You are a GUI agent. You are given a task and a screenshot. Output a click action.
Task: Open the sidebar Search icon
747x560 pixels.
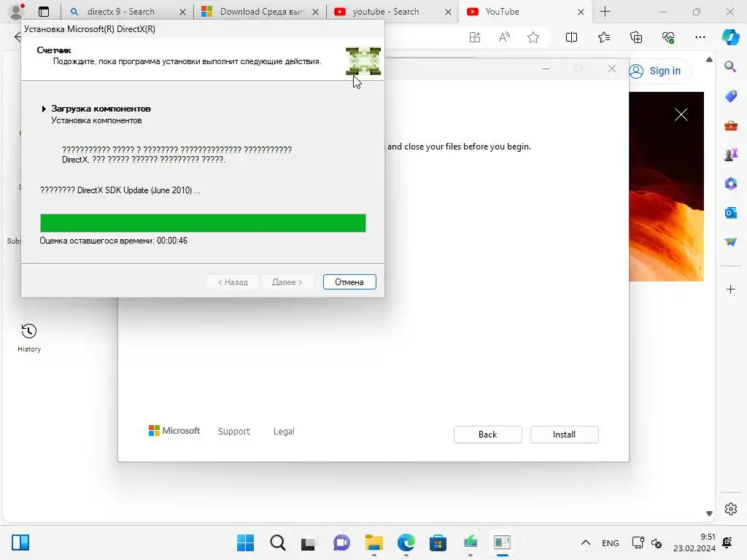click(730, 66)
